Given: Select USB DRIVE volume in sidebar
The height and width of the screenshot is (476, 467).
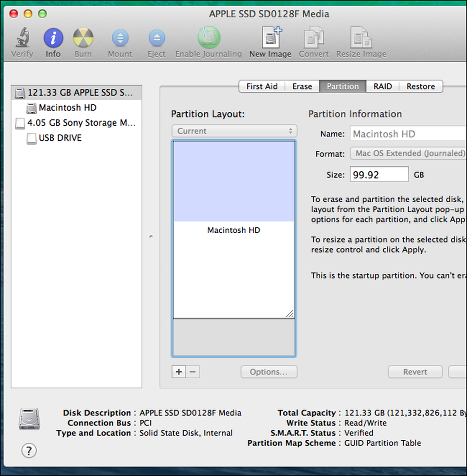Looking at the screenshot, I should (77, 138).
